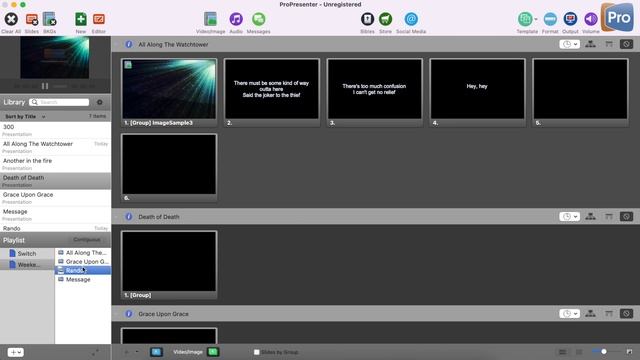Image resolution: width=640 pixels, height=360 pixels.
Task: Open arrangement icon on All Along The Watchtower header
Action: (x=590, y=44)
